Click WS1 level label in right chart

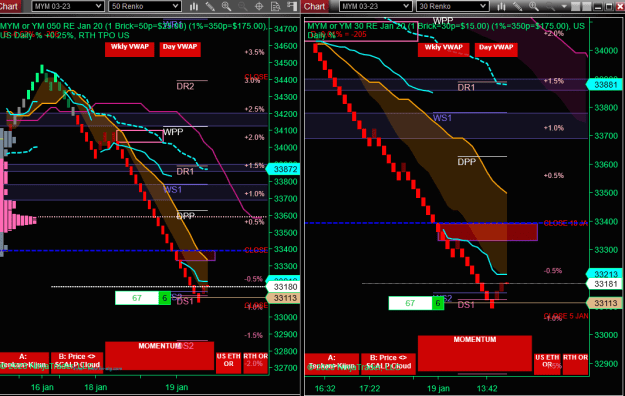tap(442, 118)
